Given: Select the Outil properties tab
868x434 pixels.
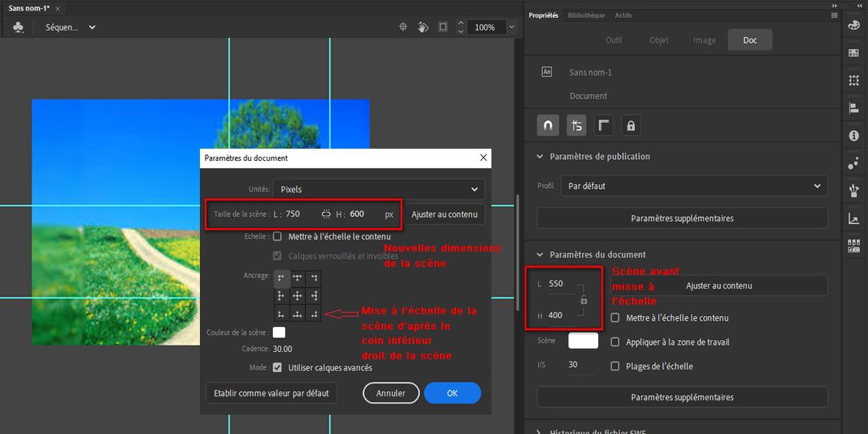Looking at the screenshot, I should (x=614, y=40).
